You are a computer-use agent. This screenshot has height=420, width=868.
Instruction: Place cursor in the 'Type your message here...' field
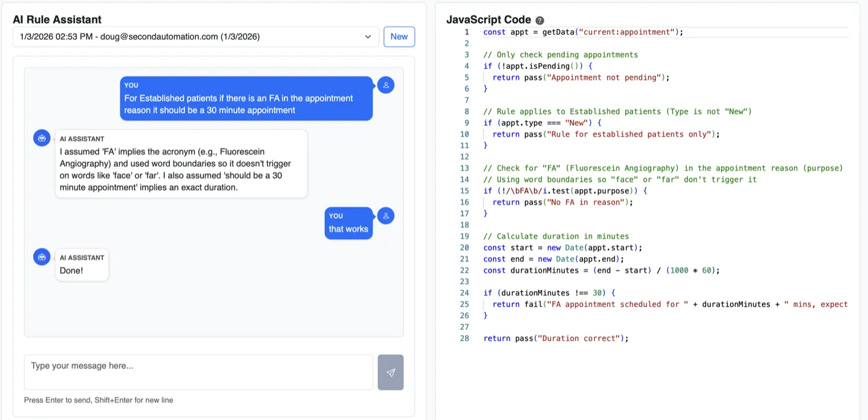coord(198,370)
